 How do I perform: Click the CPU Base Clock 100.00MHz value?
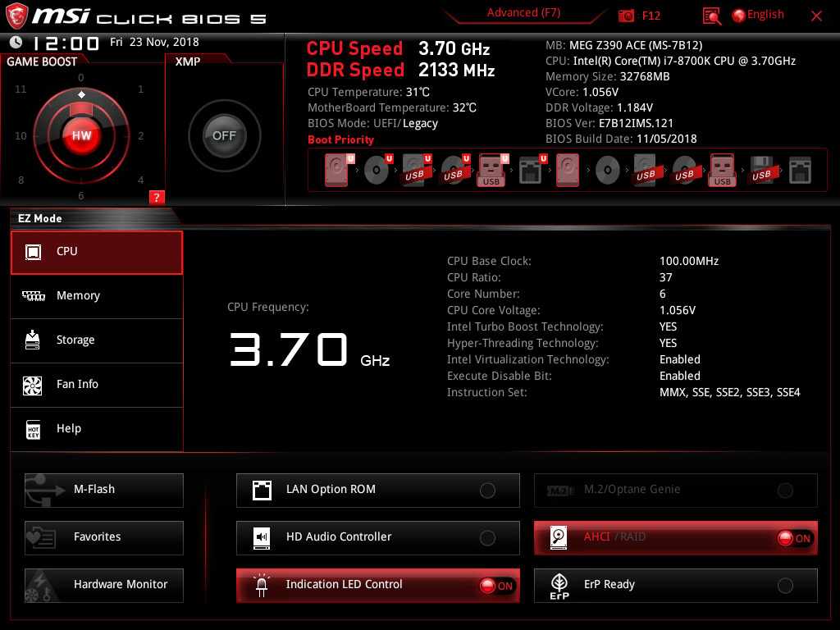pyautogui.click(x=689, y=262)
